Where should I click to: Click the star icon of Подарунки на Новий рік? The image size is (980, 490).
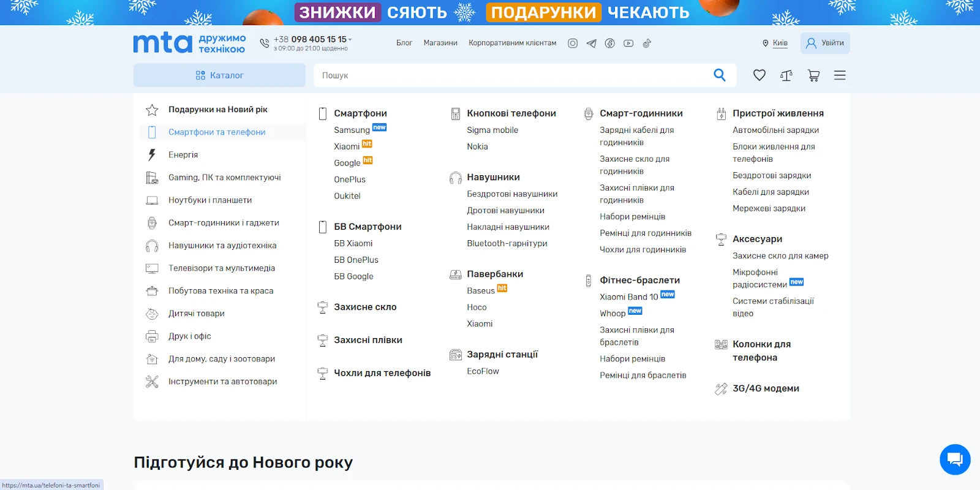pyautogui.click(x=152, y=110)
